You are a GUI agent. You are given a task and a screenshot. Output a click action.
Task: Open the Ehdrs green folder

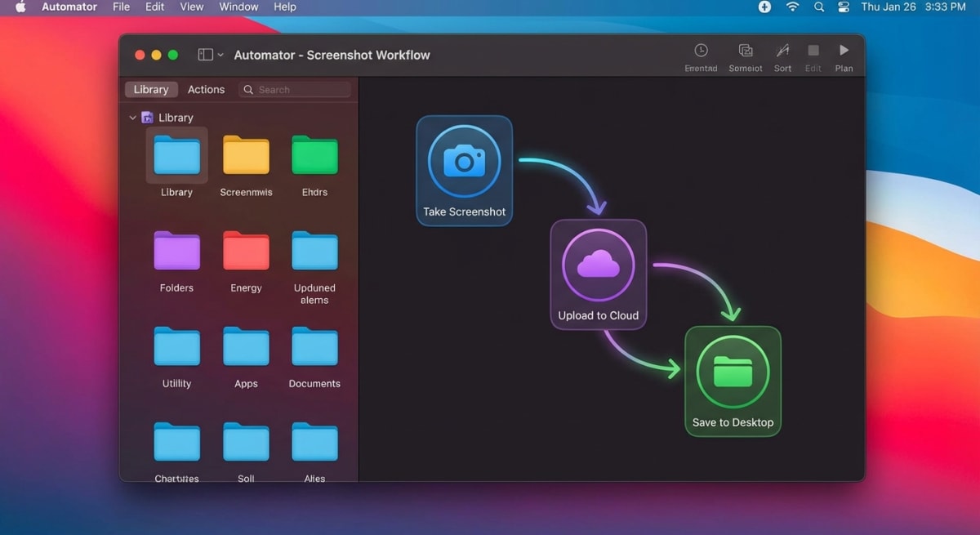point(314,155)
